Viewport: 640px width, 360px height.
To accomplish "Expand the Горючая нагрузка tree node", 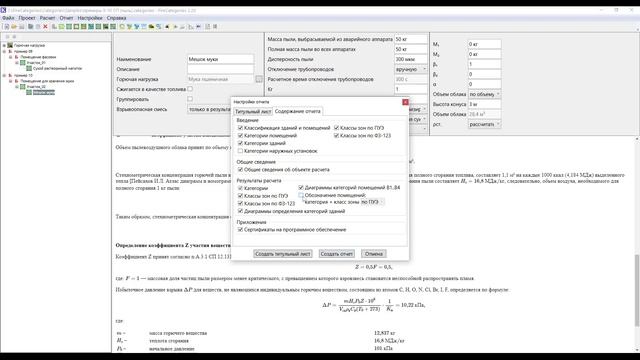I will (4, 45).
